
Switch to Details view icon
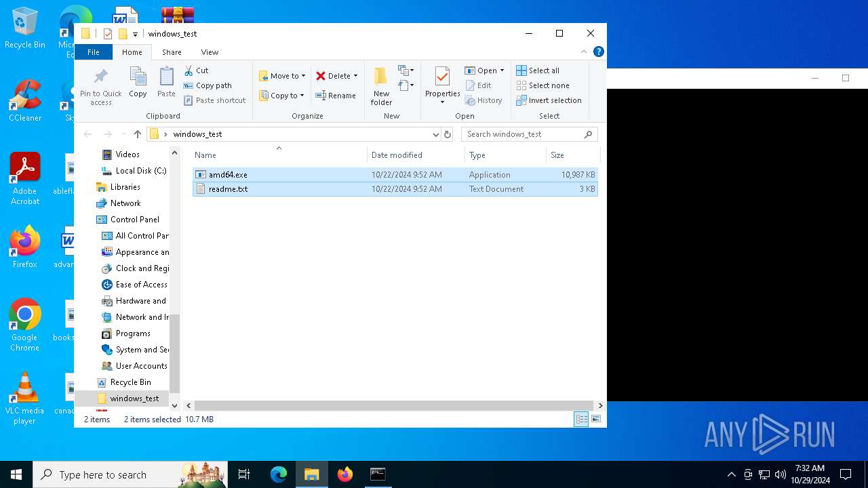tap(581, 419)
